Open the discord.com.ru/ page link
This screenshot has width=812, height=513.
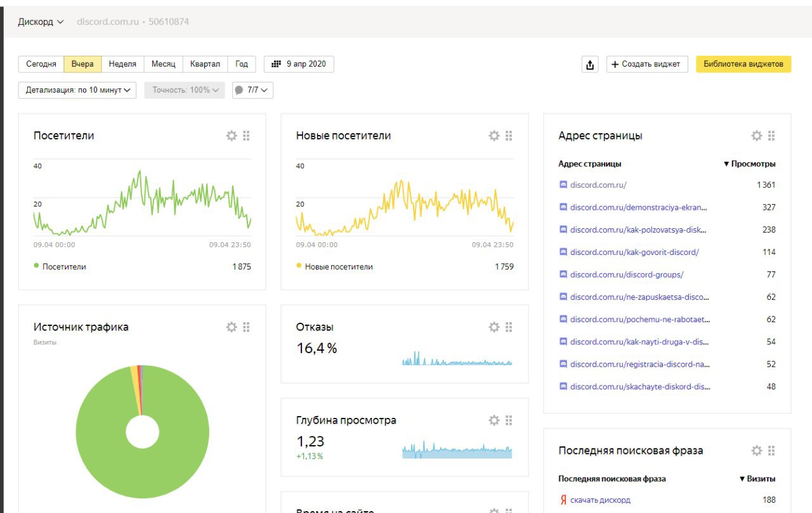pos(598,185)
